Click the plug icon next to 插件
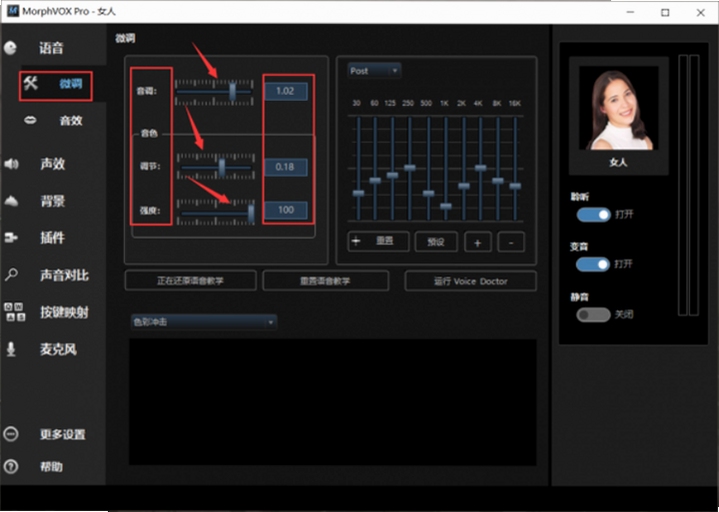 tap(11, 237)
